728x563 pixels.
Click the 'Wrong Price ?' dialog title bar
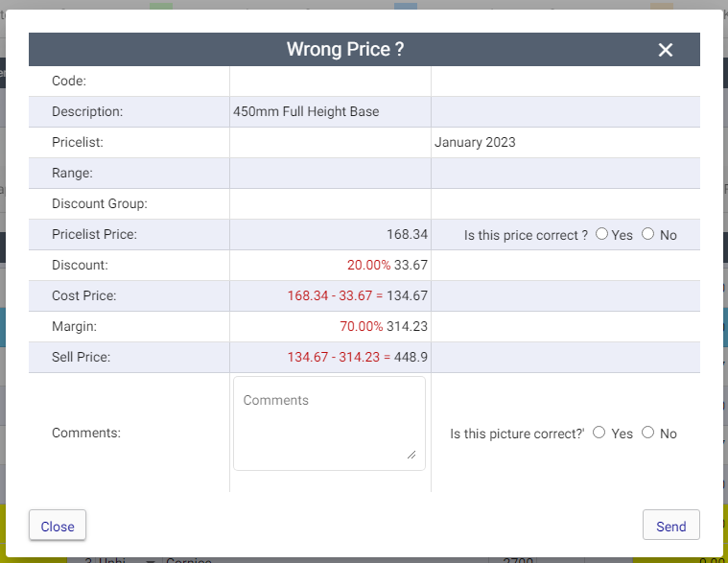point(364,49)
